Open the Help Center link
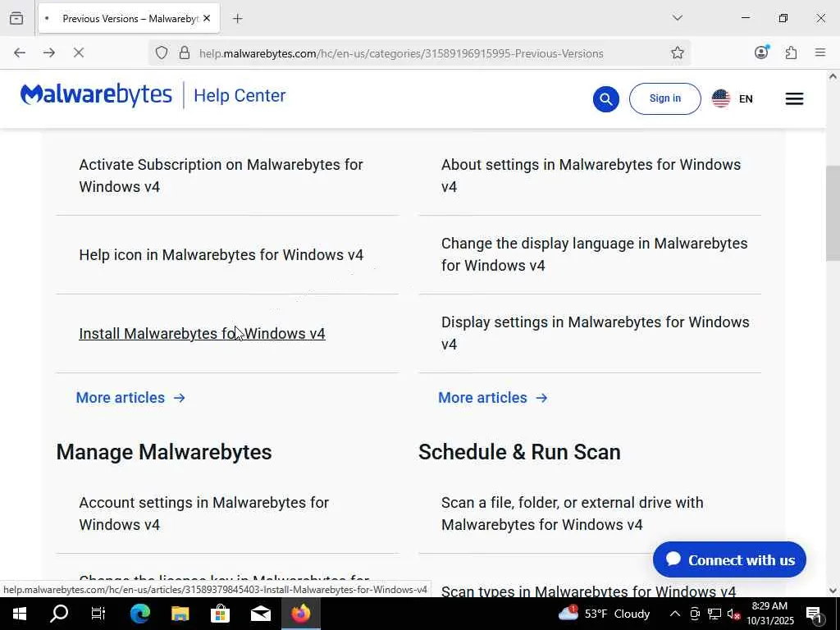The image size is (840, 630). click(240, 95)
